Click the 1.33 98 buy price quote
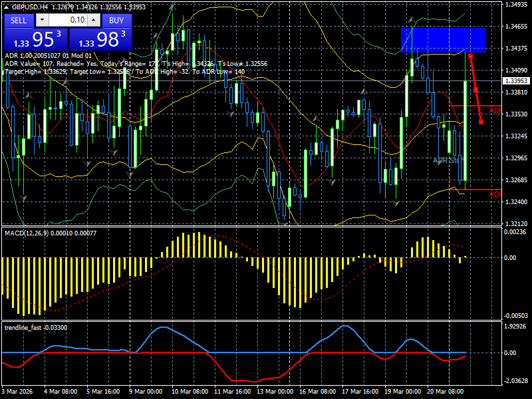The width and height of the screenshot is (532, 399). [x=100, y=39]
